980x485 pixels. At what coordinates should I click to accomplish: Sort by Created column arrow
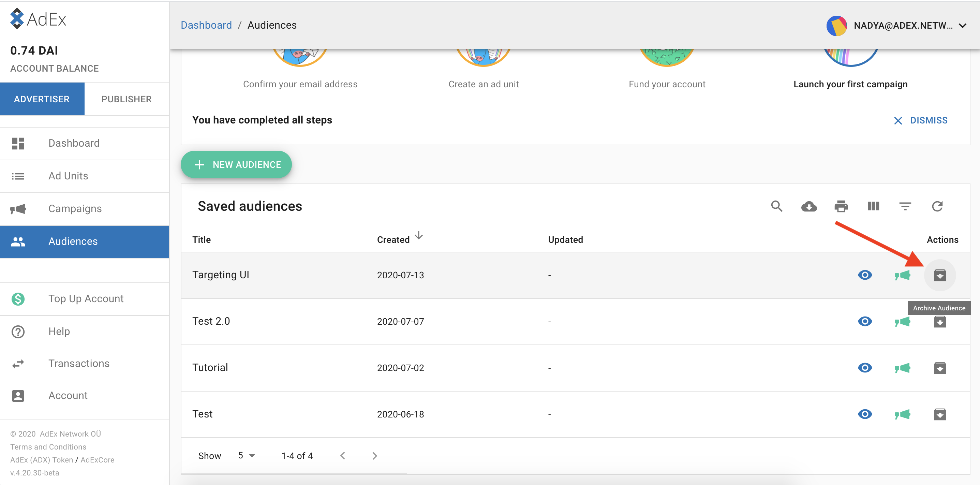418,236
